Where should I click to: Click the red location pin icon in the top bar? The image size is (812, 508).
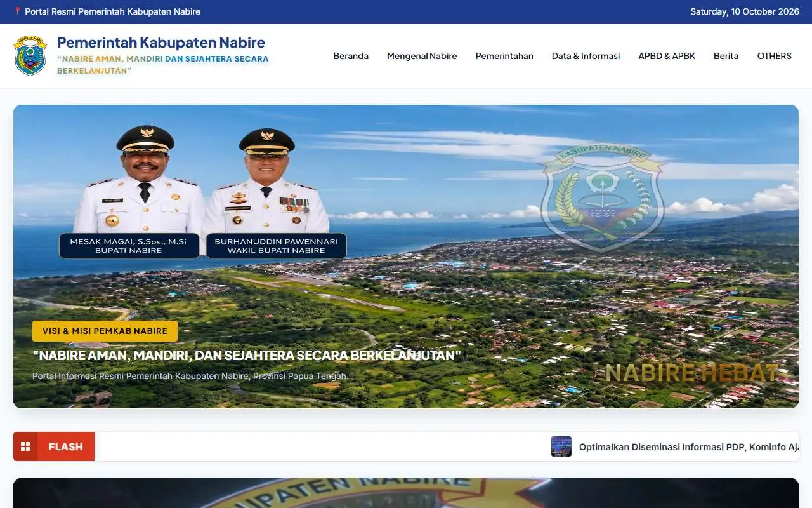click(x=18, y=11)
